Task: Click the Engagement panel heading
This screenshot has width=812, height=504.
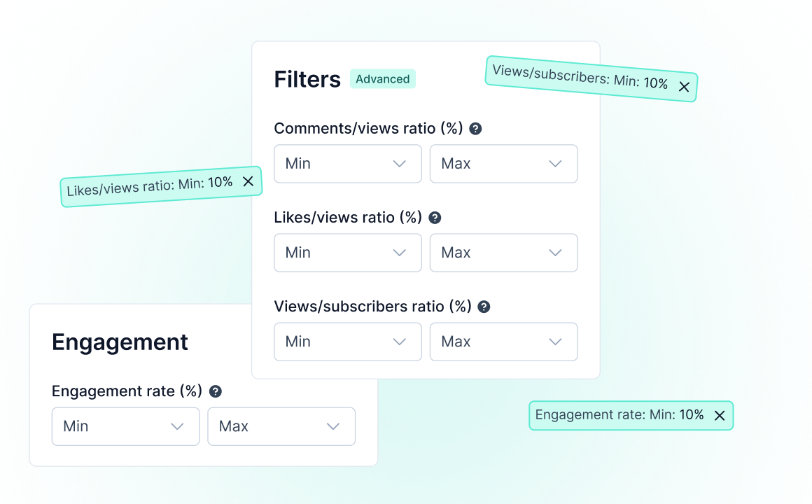Action: point(120,342)
